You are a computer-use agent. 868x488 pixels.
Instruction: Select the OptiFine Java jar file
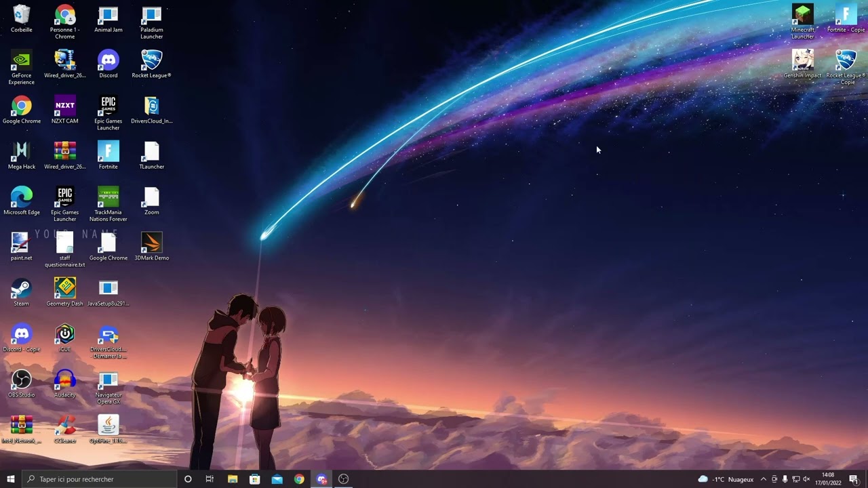[x=108, y=429]
